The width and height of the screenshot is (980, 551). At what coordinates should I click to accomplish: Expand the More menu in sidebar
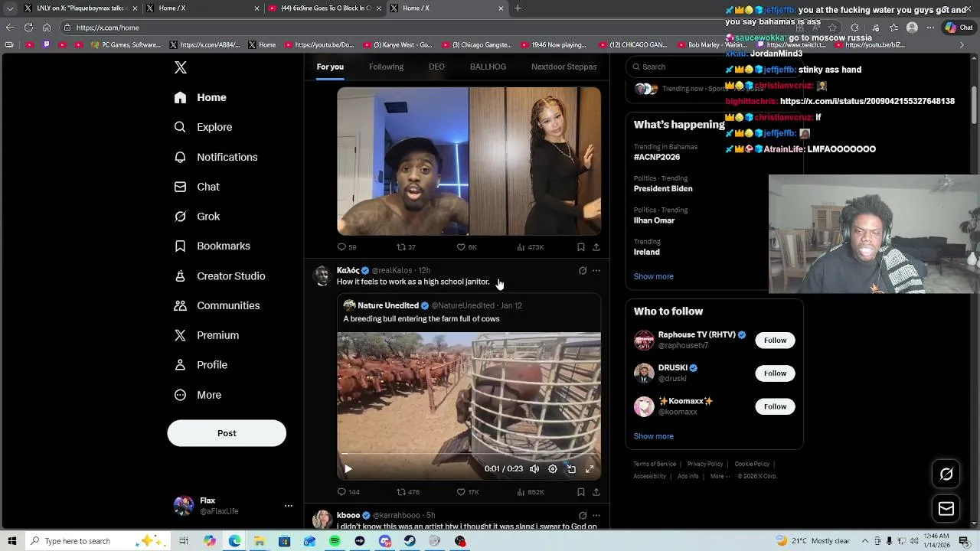pyautogui.click(x=198, y=395)
